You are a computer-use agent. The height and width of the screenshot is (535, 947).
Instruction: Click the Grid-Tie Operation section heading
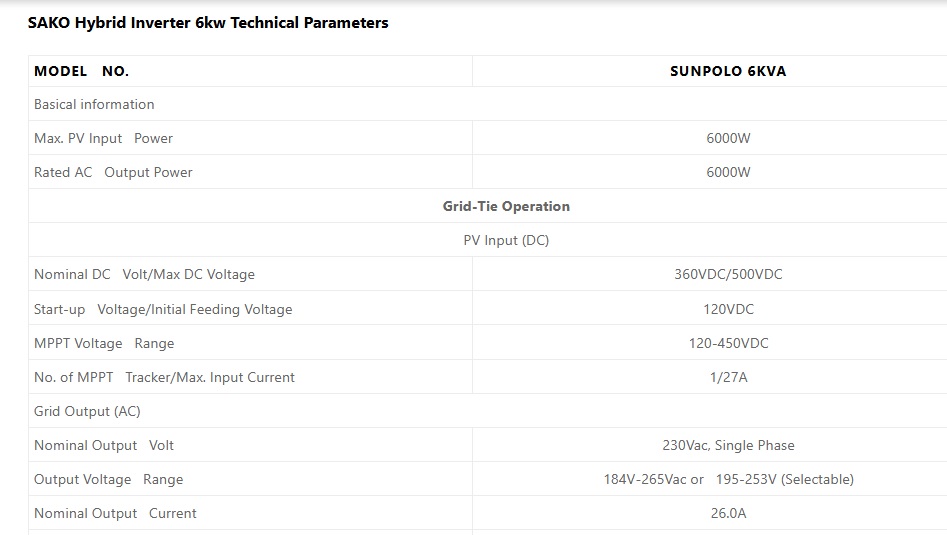506,206
